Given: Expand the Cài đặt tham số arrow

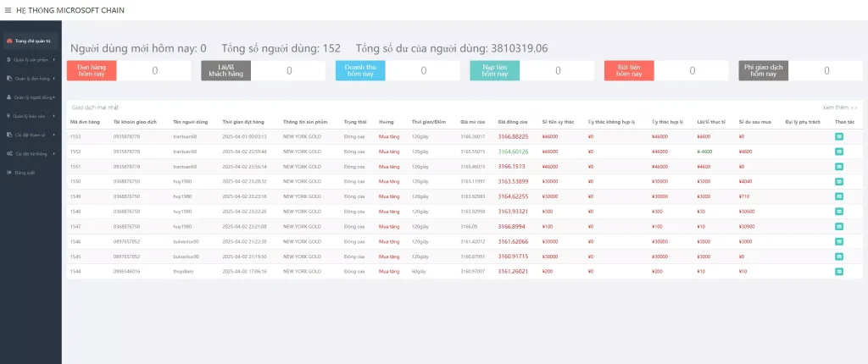Looking at the screenshot, I should pyautogui.click(x=54, y=135).
